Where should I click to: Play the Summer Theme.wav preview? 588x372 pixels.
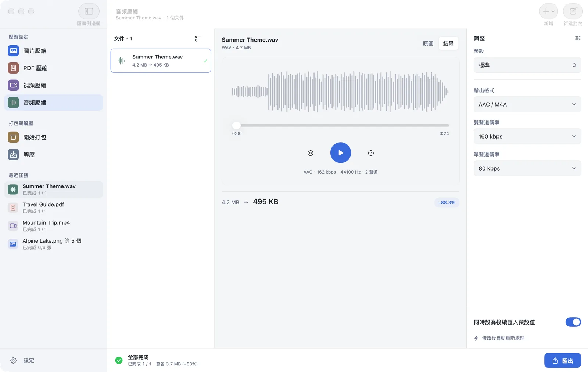tap(341, 153)
